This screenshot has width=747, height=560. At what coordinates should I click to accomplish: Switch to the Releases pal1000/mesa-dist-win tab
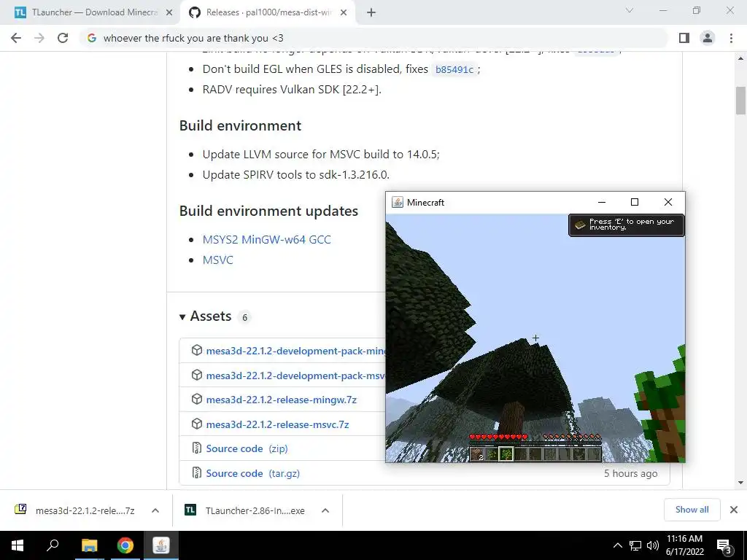coord(267,13)
